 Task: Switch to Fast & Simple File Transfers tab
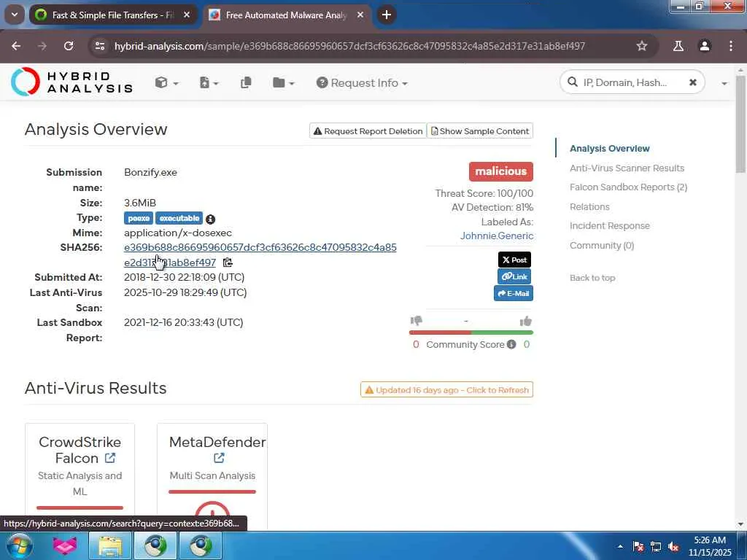[x=112, y=15]
